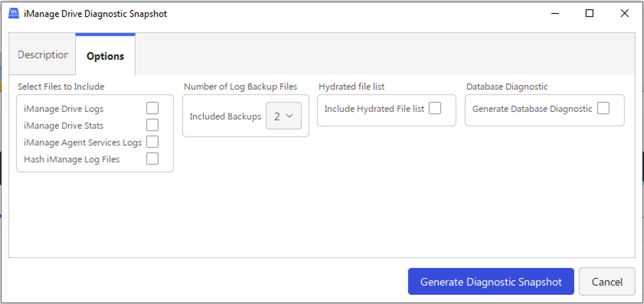Tick the iManage Drive Stats checkbox
Screen dimensions: 644x304
point(152,125)
